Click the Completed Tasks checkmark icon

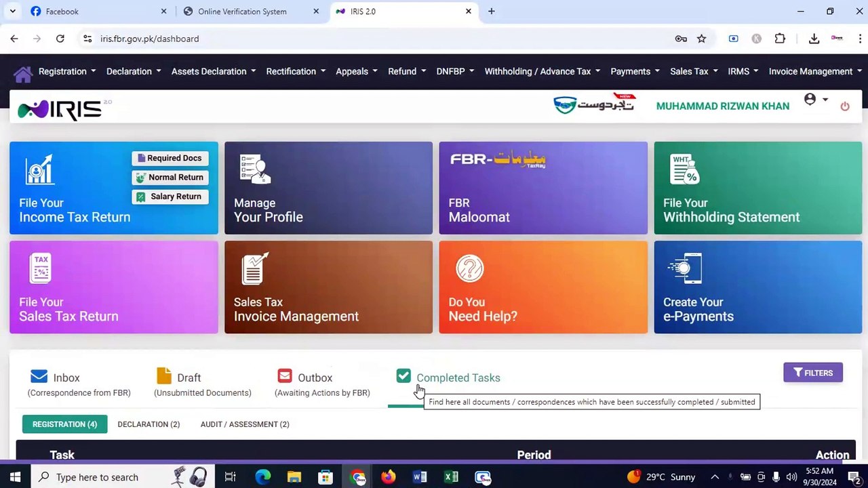pyautogui.click(x=403, y=375)
